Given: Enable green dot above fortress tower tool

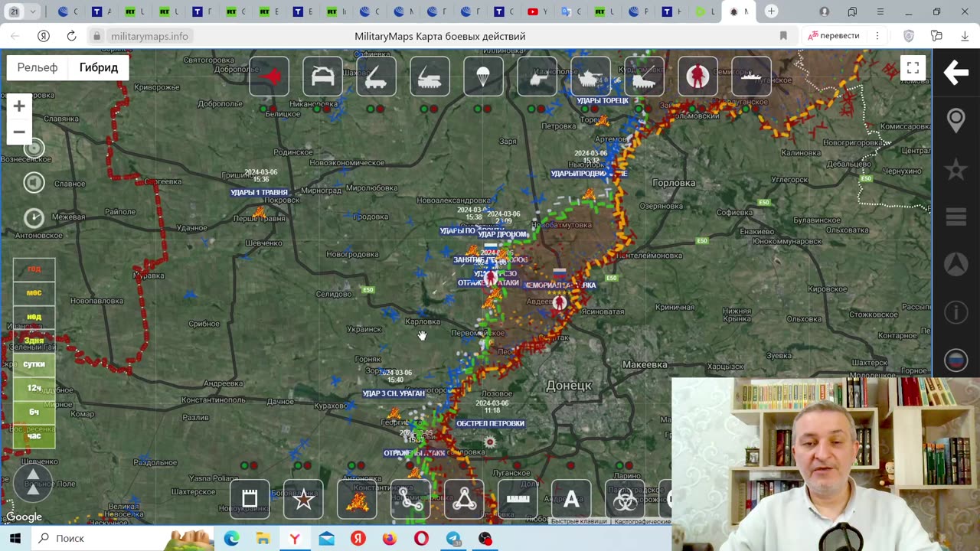Looking at the screenshot, I should (244, 465).
